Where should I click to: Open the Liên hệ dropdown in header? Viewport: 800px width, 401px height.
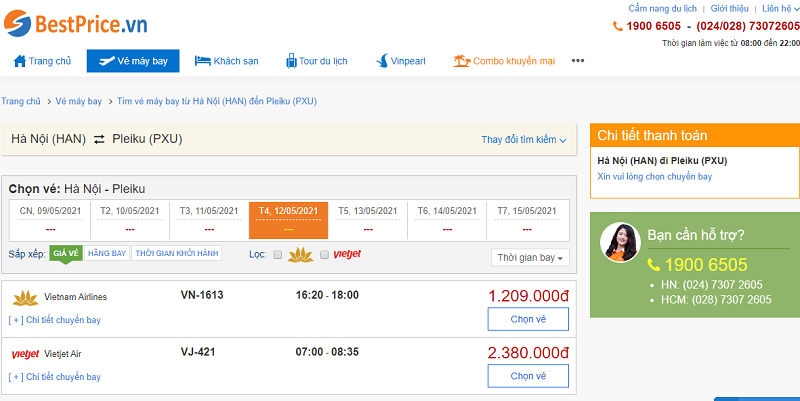781,9
